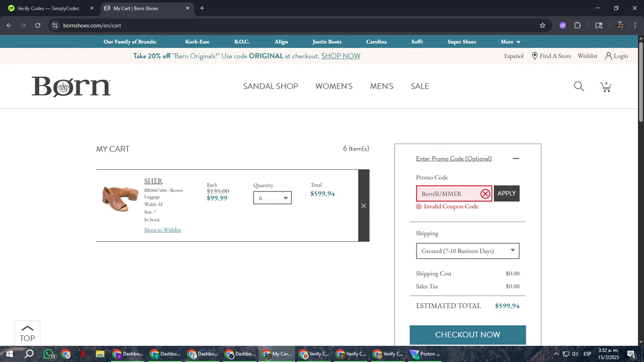Open the browser profile avatar
The width and height of the screenshot is (644, 362).
pyautogui.click(x=620, y=25)
